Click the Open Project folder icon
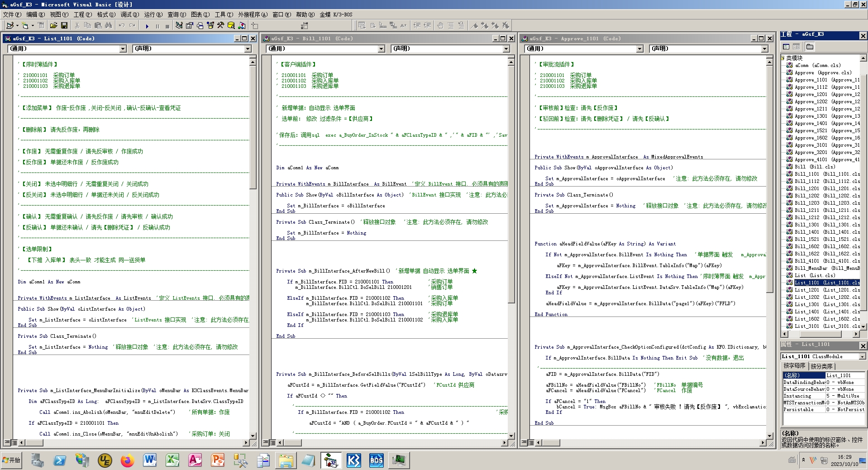This screenshot has width=868, height=470. (x=53, y=25)
